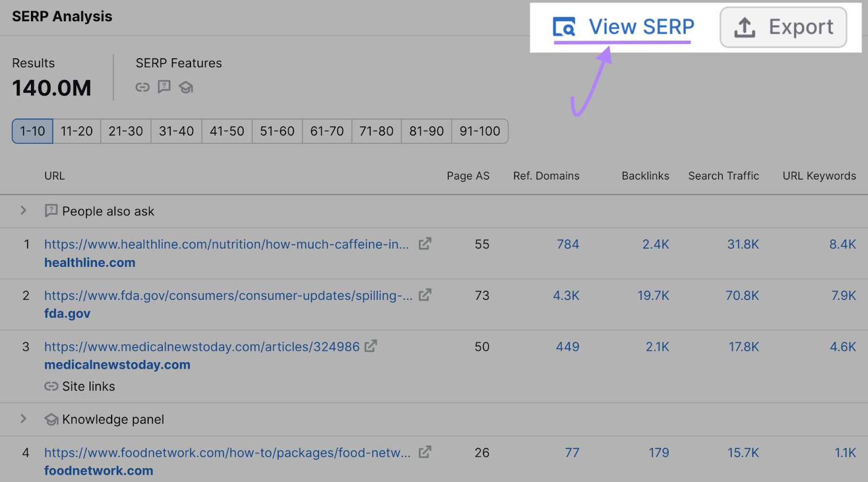This screenshot has height=482, width=868.
Task: Expand the Knowledge panel row
Action: [23, 419]
